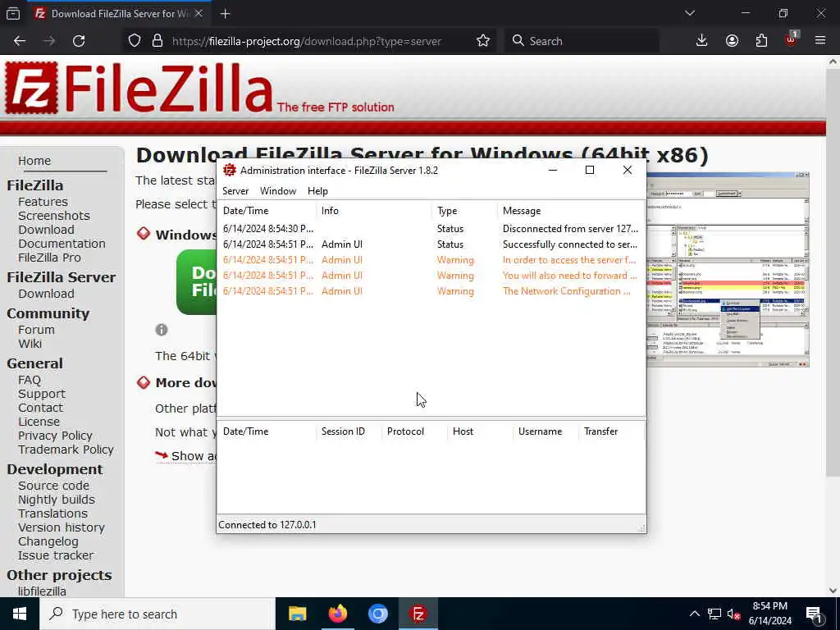This screenshot has height=630, width=840.
Task: Click the taskbar search box
Action: click(157, 614)
